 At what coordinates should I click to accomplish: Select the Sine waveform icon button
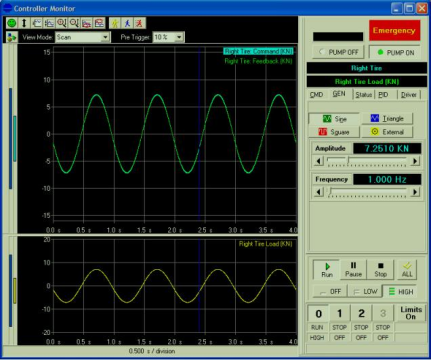334,119
